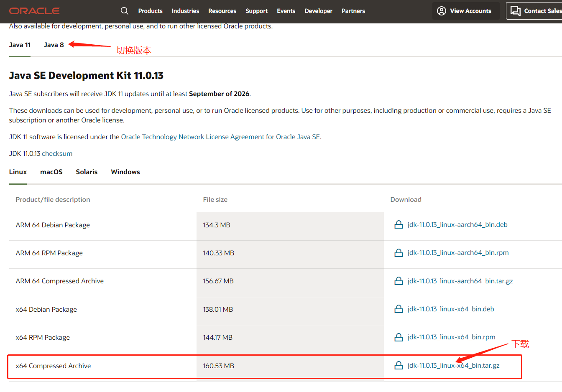The width and height of the screenshot is (562, 392).
Task: Download jdk-11.0.13_linux-aarch64_bin.deb
Action: point(457,224)
